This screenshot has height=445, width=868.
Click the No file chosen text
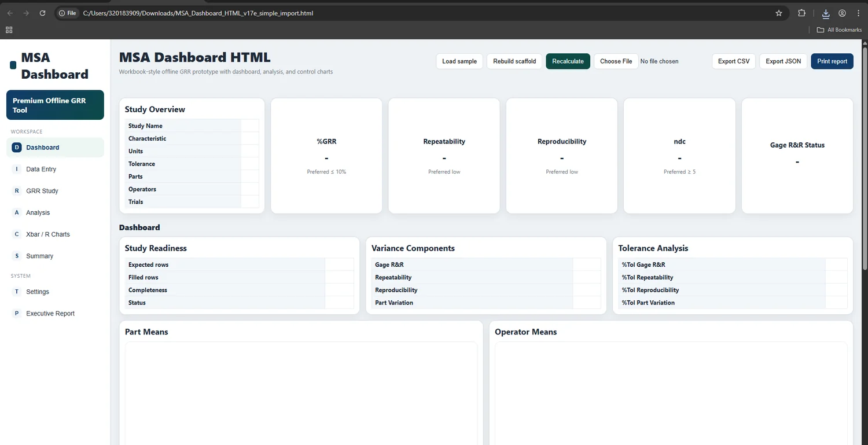(x=659, y=61)
